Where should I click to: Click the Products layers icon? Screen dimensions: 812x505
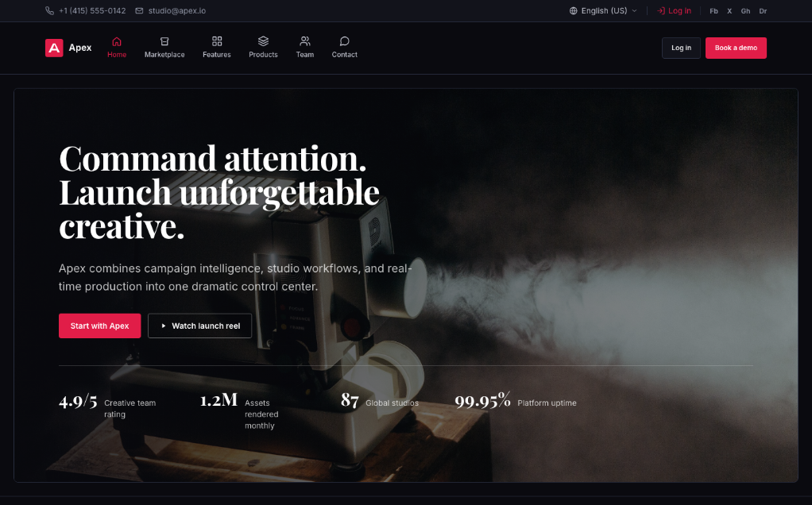tap(263, 41)
